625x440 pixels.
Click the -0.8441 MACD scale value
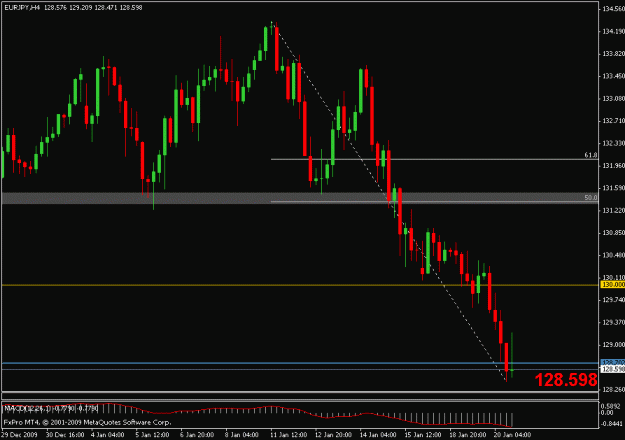click(611, 424)
